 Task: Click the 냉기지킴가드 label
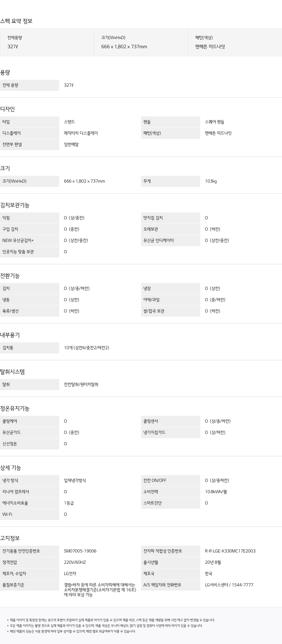[x=154, y=432]
